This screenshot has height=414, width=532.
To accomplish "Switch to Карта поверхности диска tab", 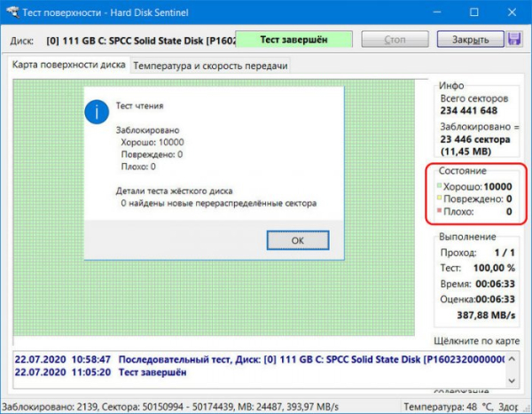I will pyautogui.click(x=67, y=66).
